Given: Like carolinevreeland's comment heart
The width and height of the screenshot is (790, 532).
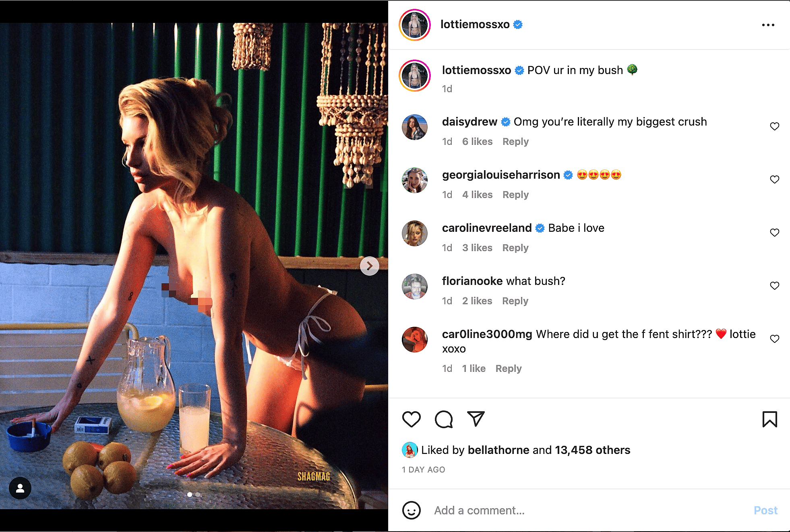Looking at the screenshot, I should pyautogui.click(x=775, y=232).
